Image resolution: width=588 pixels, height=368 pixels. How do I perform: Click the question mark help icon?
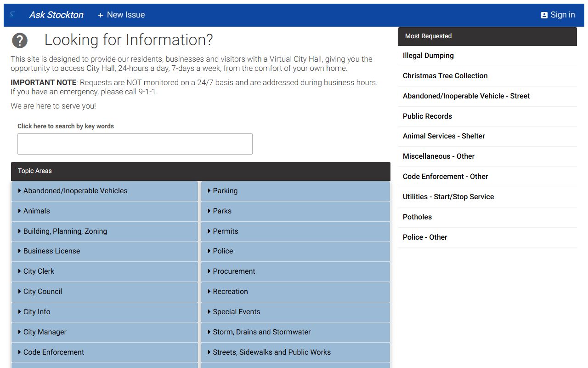pyautogui.click(x=20, y=40)
